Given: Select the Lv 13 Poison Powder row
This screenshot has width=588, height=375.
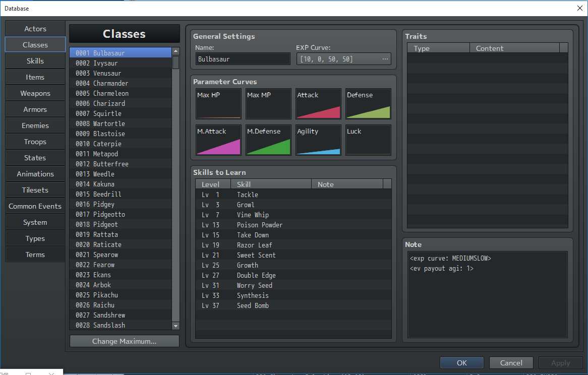Looking at the screenshot, I should coord(293,225).
